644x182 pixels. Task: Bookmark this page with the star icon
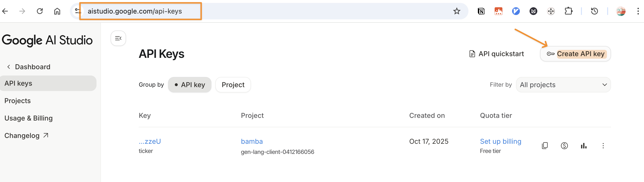457,11
